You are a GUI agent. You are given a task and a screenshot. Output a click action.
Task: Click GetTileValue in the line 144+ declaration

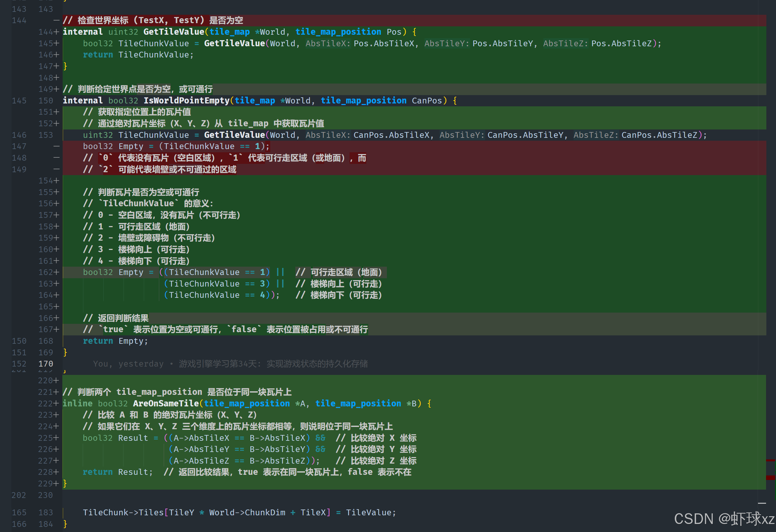click(174, 32)
